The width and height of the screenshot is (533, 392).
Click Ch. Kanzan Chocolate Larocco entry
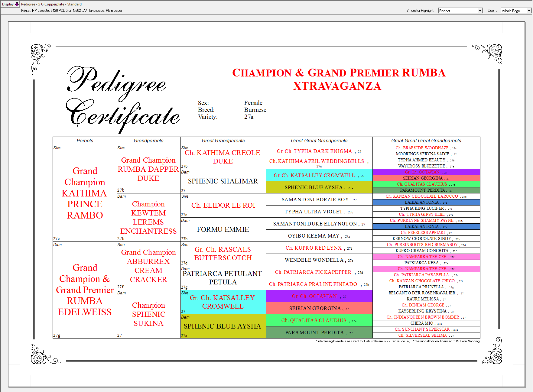[x=426, y=196]
